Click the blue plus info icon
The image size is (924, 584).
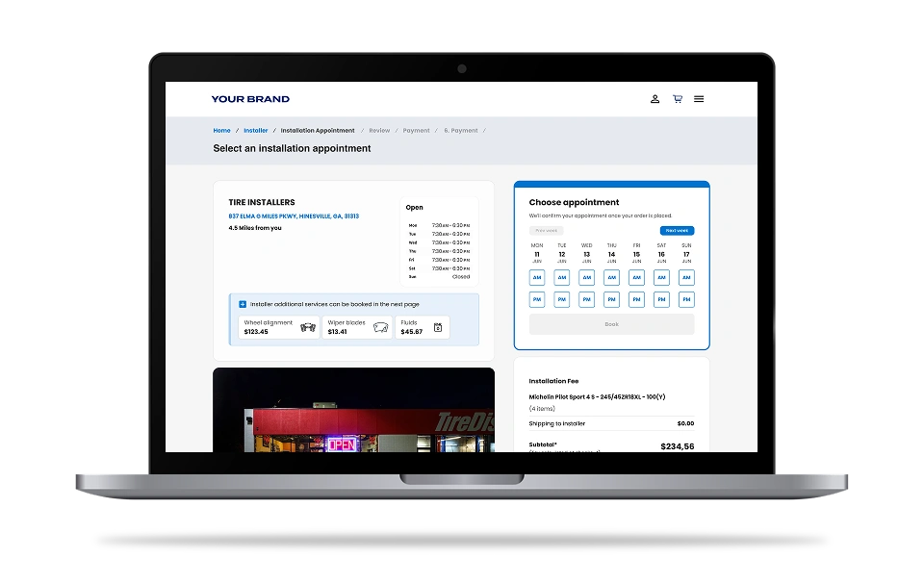pos(243,304)
